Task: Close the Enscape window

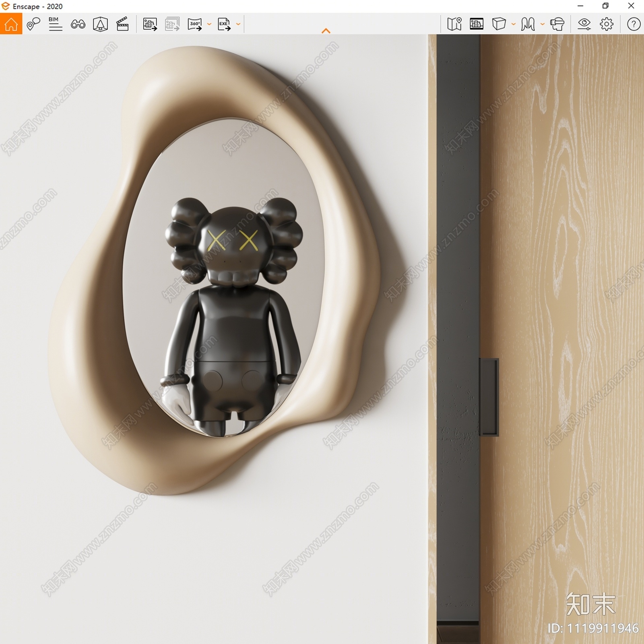Action: [x=631, y=6]
